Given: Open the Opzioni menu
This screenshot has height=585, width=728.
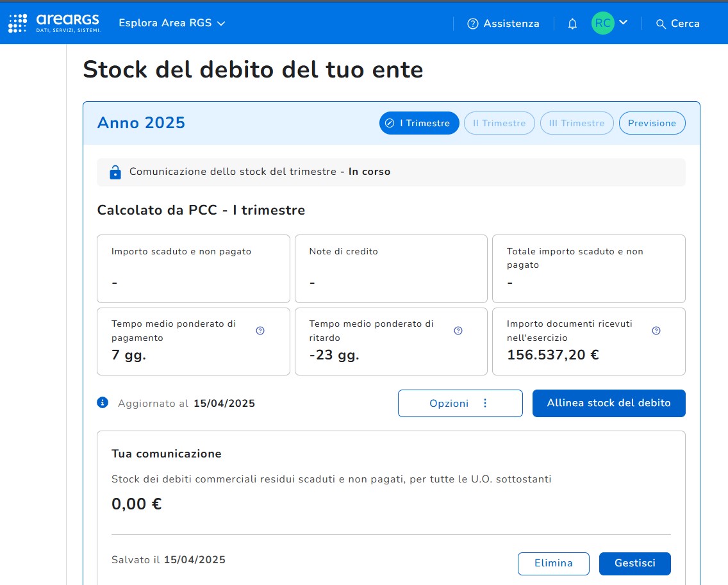Looking at the screenshot, I should click(x=459, y=404).
